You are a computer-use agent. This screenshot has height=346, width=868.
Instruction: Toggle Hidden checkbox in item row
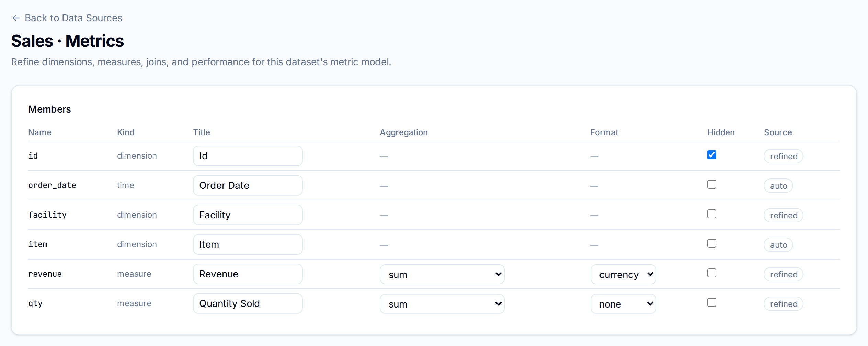click(x=712, y=243)
